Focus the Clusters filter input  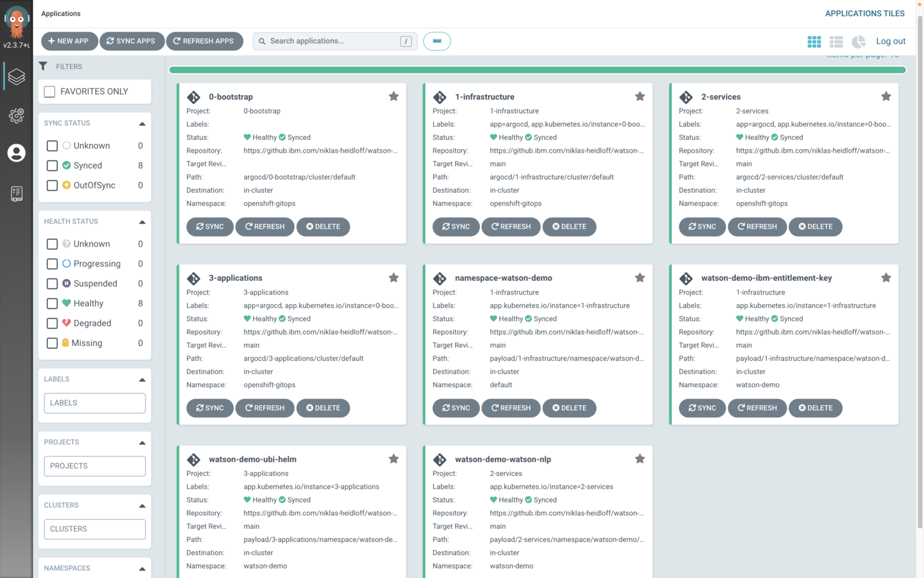[94, 529]
